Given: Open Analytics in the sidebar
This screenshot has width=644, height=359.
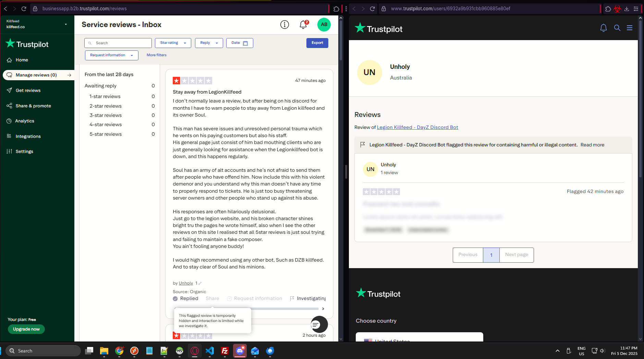Looking at the screenshot, I should [25, 121].
